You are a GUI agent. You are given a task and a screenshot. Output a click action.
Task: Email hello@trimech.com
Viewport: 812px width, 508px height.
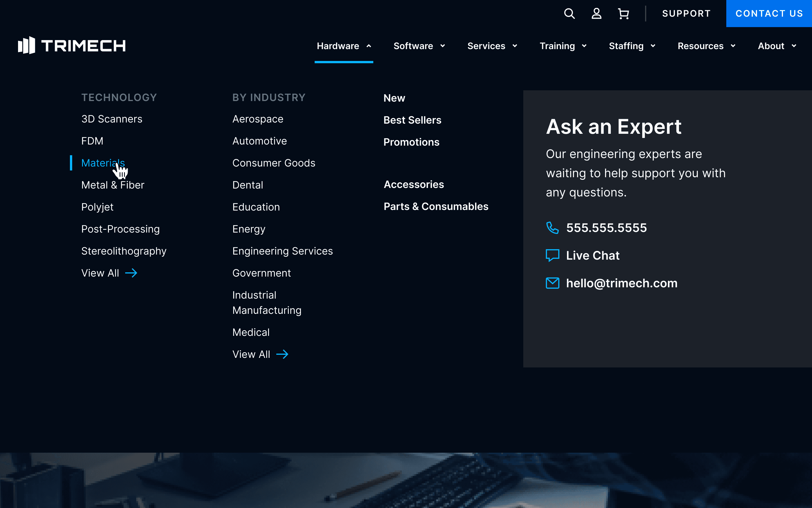(x=622, y=283)
